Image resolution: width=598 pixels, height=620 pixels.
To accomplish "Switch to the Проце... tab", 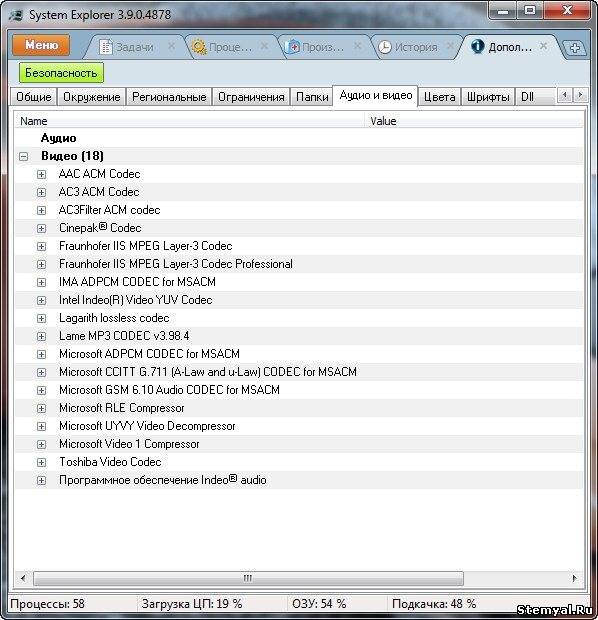I will 230,47.
